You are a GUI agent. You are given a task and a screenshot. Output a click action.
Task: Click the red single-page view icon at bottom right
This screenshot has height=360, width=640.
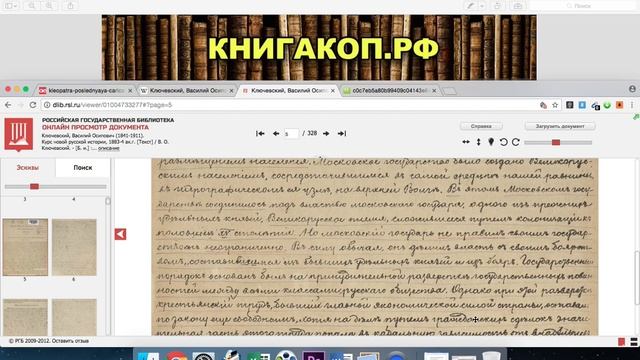click(622, 342)
